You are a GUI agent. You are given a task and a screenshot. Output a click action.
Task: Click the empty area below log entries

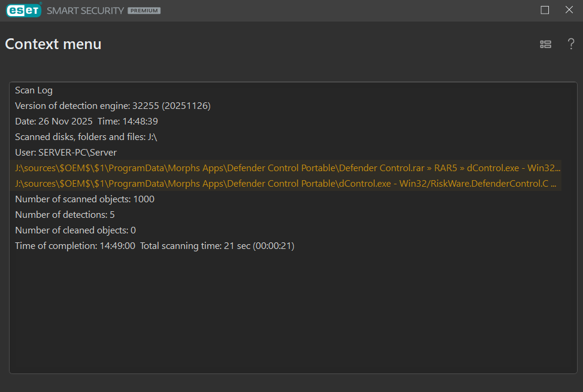(293, 311)
